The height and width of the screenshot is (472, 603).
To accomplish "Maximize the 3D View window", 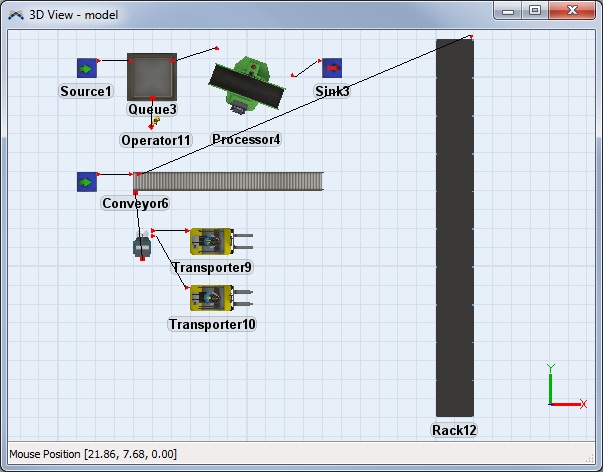I will click(x=535, y=10).
